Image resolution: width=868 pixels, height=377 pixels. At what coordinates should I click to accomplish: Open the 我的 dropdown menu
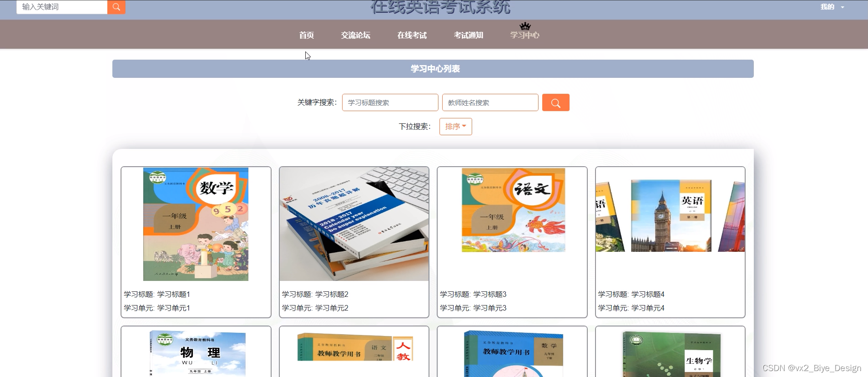832,7
